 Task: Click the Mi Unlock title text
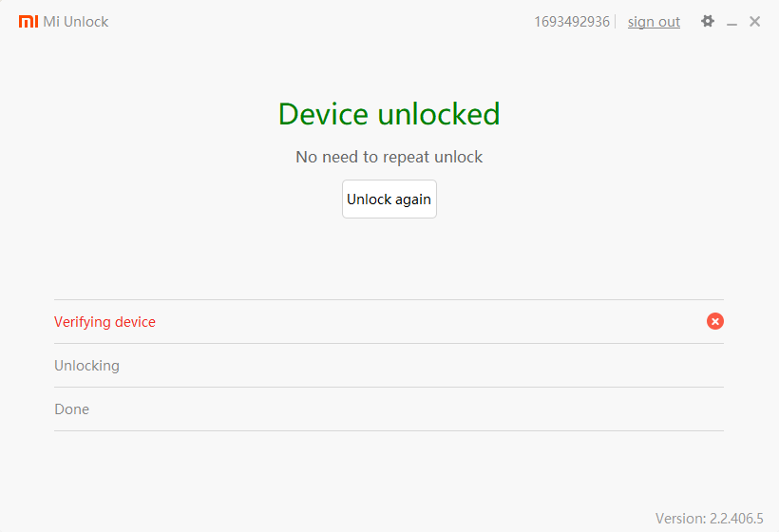coord(76,22)
